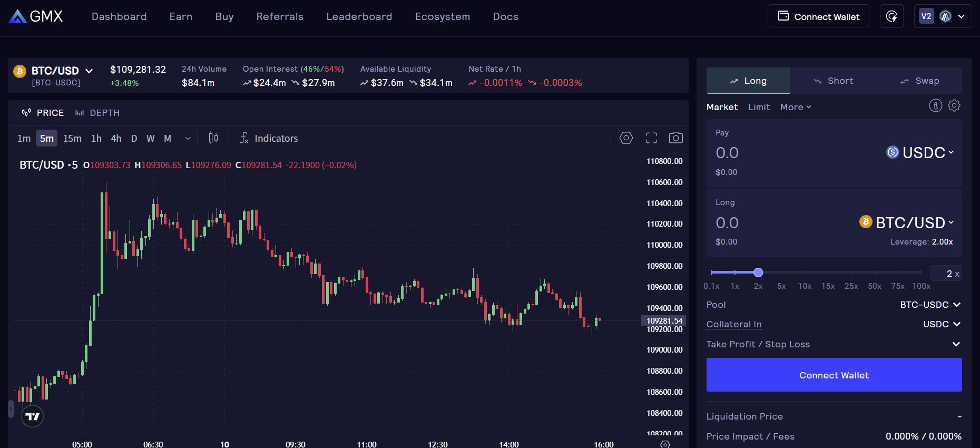Take a chart snapshot with camera
This screenshot has height=448, width=980.
click(676, 138)
